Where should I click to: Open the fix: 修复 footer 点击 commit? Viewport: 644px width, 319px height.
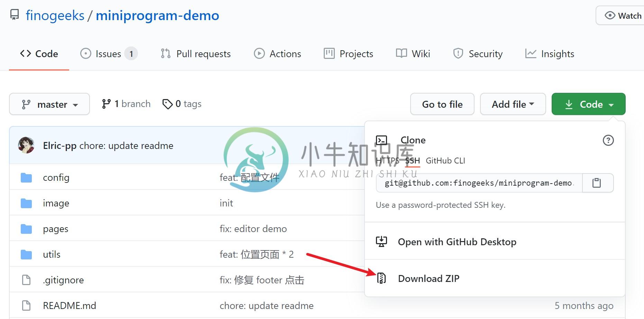262,280
